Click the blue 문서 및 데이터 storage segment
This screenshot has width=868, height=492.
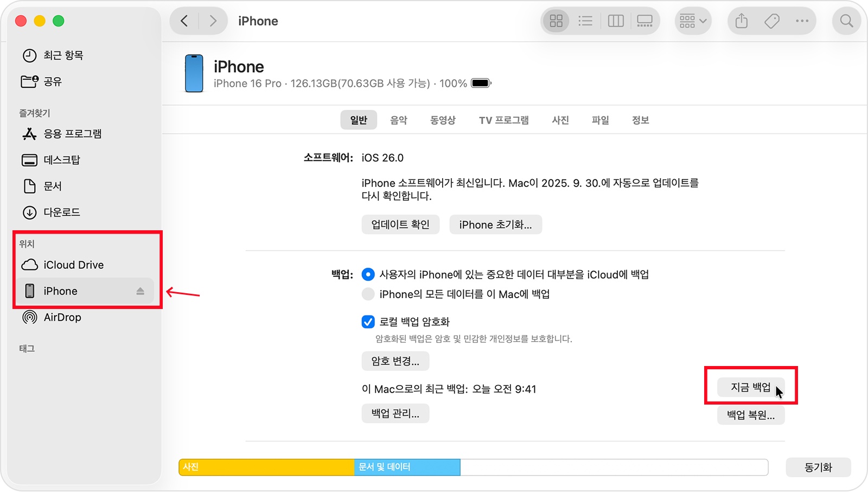click(407, 467)
